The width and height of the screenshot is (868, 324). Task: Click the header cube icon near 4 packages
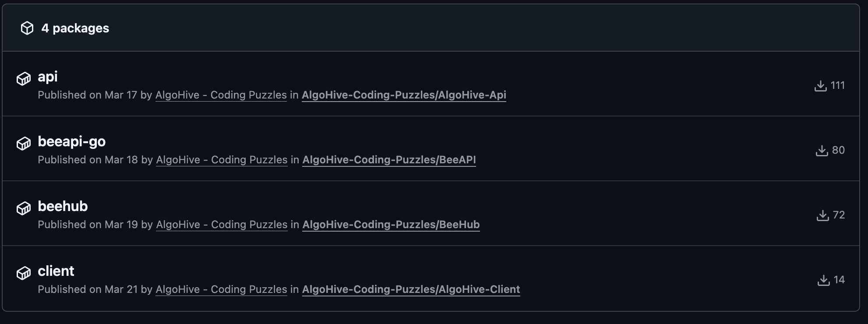click(x=27, y=28)
